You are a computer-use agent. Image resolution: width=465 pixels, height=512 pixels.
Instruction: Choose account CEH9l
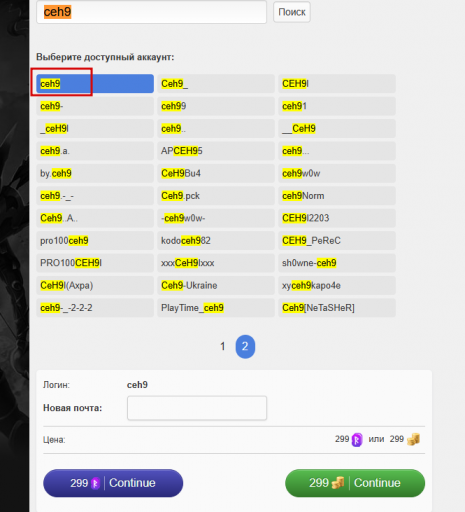tap(337, 84)
